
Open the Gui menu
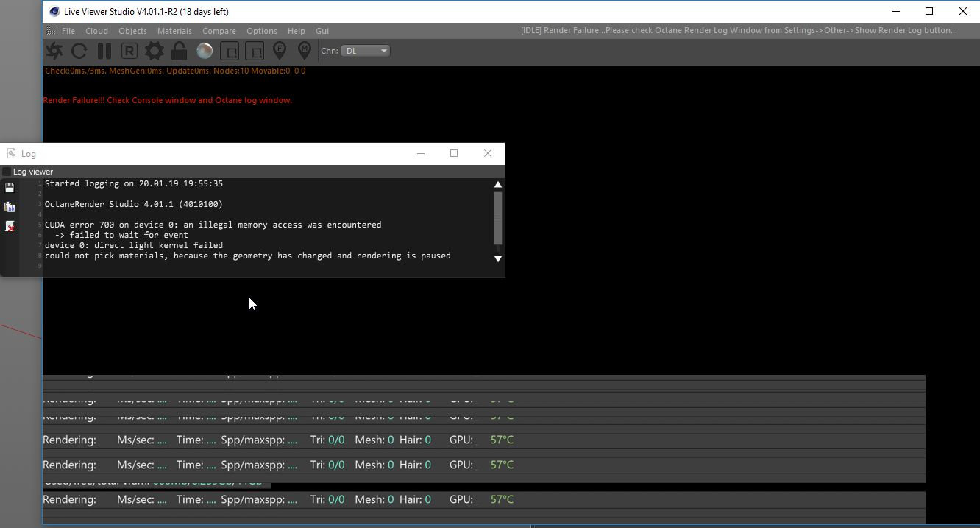pyautogui.click(x=322, y=31)
